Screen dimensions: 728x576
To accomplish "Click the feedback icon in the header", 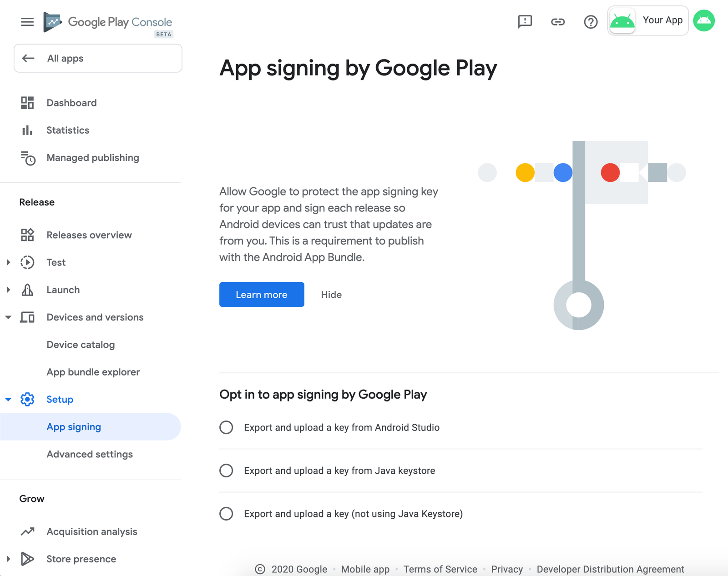I will (x=525, y=21).
